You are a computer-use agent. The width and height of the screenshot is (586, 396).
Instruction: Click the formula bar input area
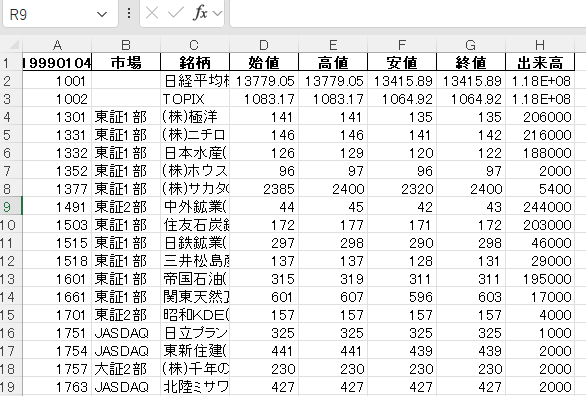tap(408, 14)
